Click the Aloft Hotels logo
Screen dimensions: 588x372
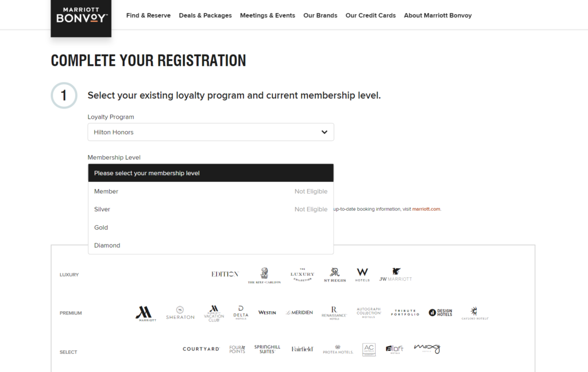point(394,349)
